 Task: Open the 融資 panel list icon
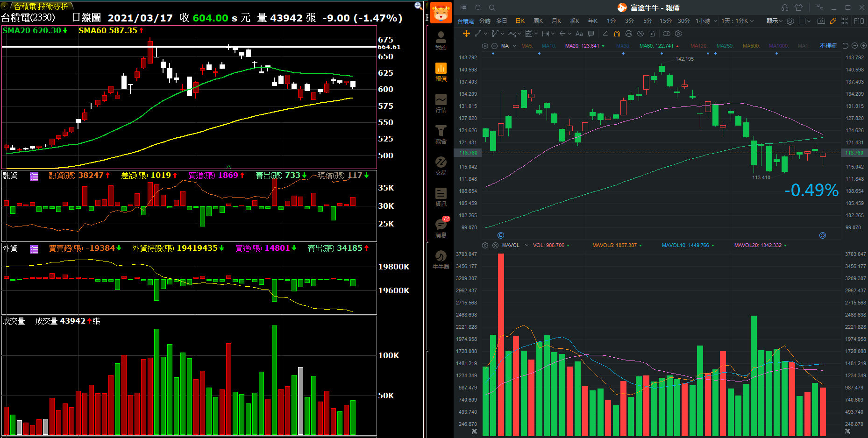tap(34, 177)
